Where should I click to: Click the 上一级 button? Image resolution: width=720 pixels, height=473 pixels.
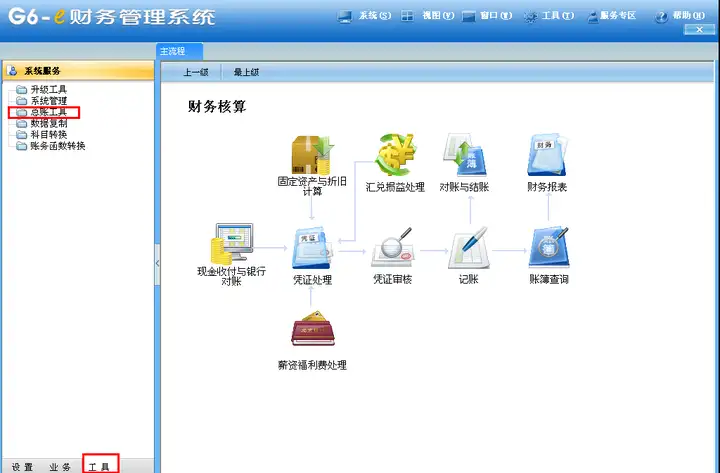click(196, 72)
